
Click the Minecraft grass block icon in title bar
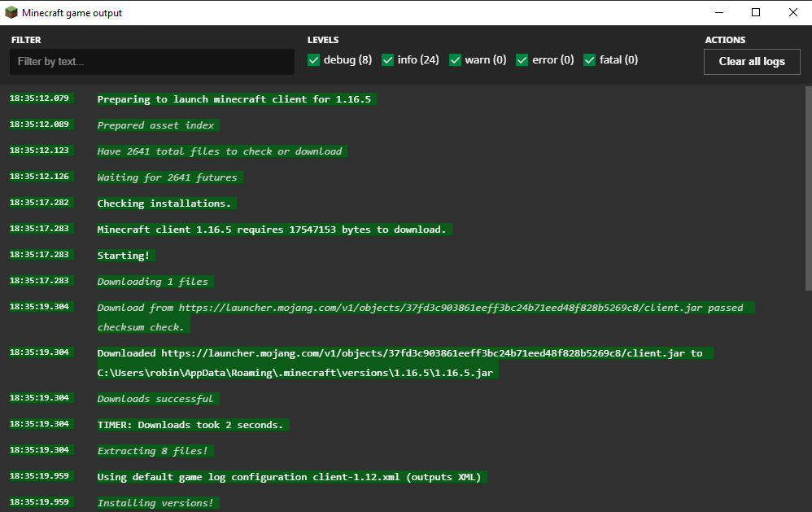point(11,12)
